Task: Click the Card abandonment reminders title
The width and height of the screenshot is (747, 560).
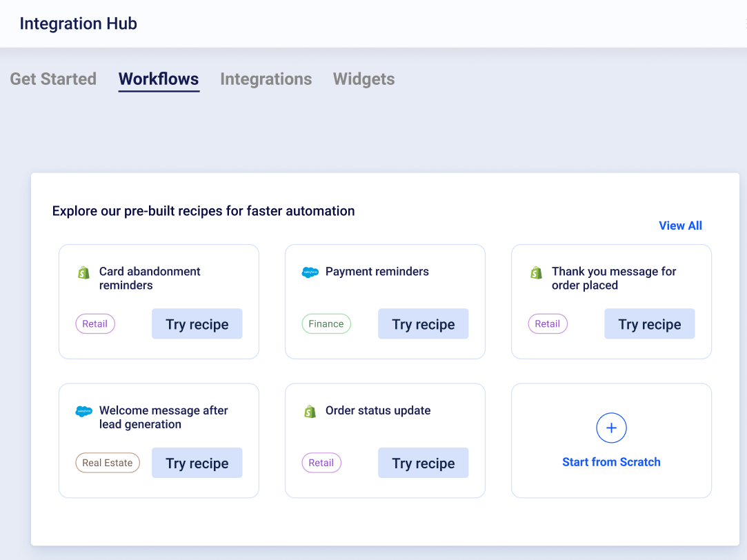Action: click(150, 278)
